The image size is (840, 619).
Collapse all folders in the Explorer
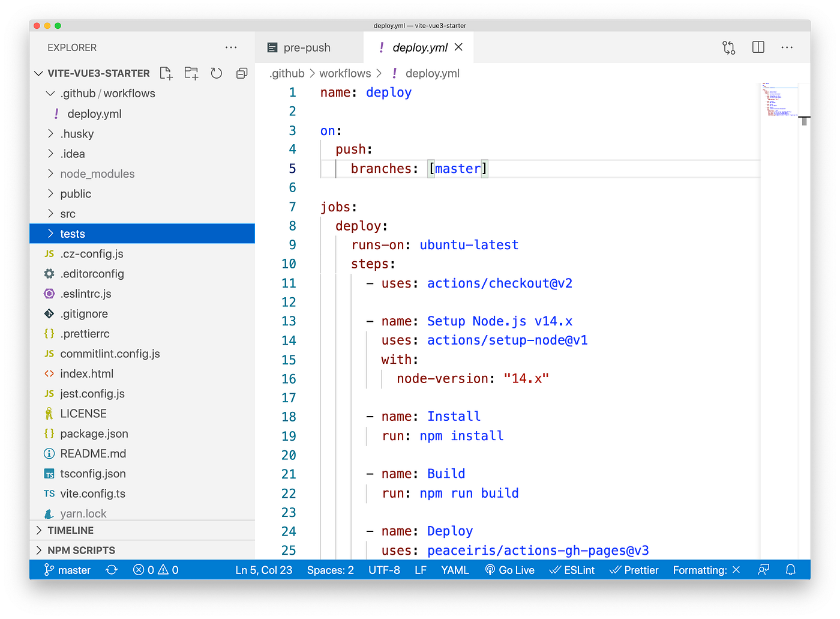(242, 73)
